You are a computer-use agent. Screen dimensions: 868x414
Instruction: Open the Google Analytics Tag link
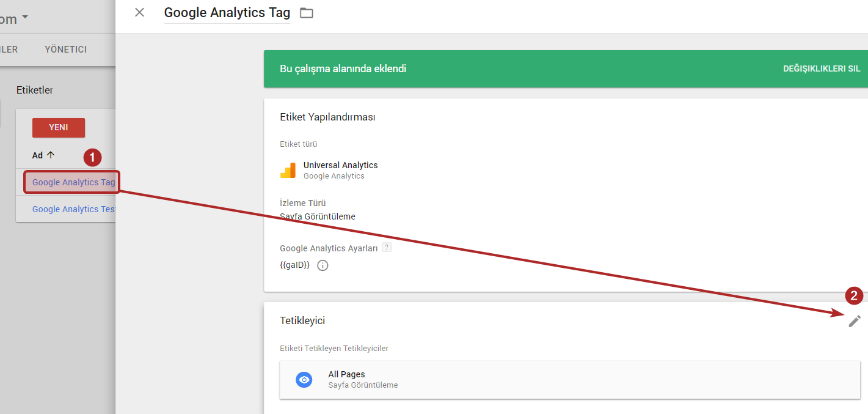(74, 182)
